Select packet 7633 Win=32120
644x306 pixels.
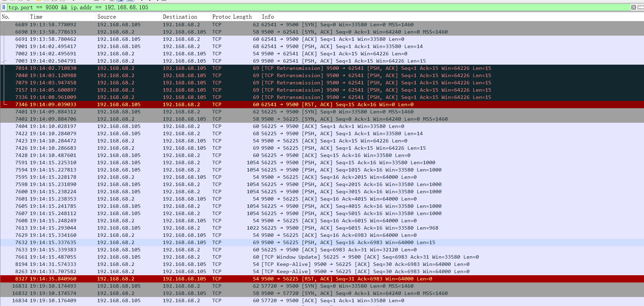point(322,250)
